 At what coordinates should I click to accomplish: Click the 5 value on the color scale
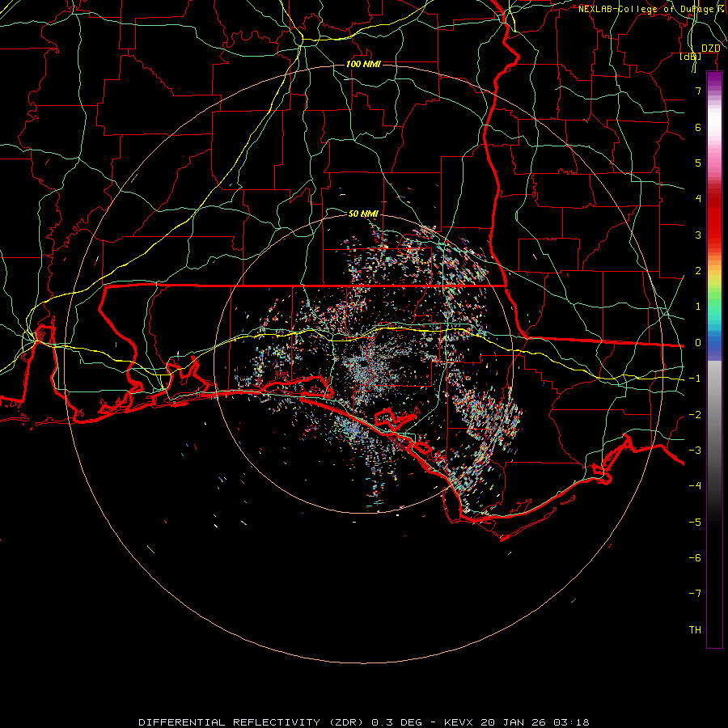click(698, 163)
